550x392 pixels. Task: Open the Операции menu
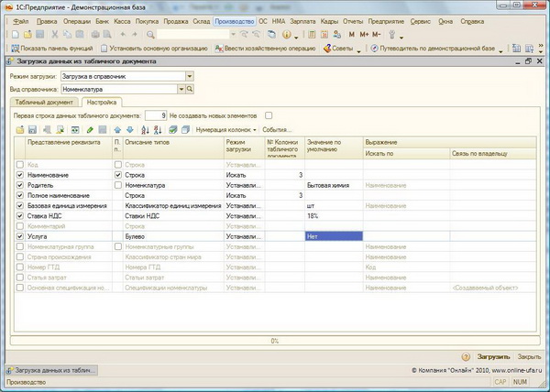click(x=77, y=21)
